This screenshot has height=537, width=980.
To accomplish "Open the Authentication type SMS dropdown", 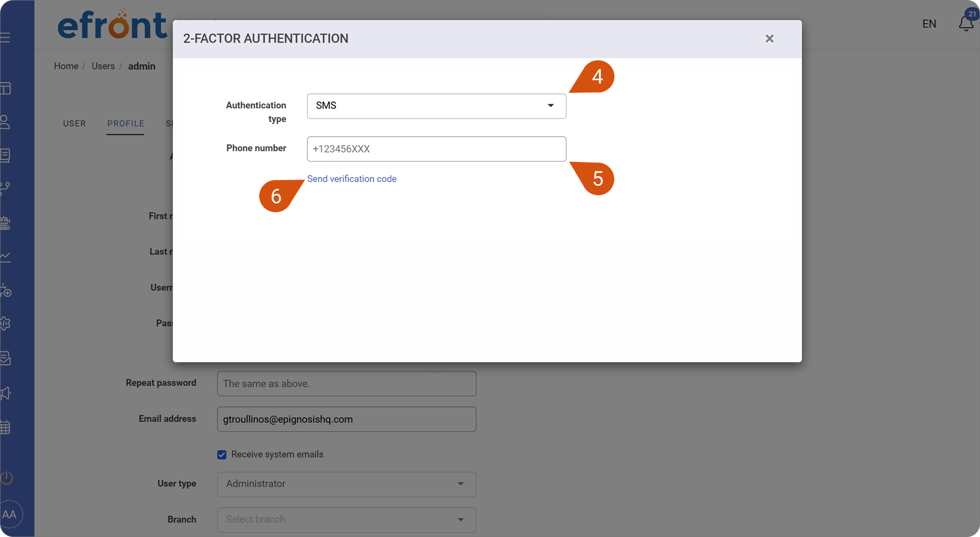I will 436,106.
